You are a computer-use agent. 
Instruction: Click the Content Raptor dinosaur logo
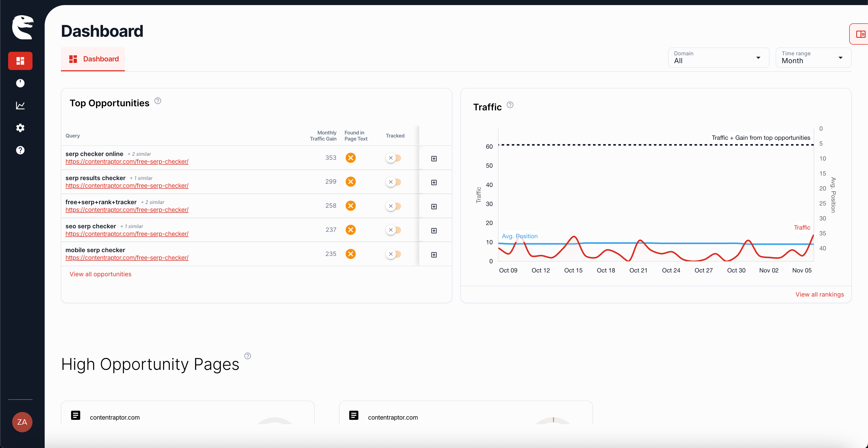[x=23, y=27]
